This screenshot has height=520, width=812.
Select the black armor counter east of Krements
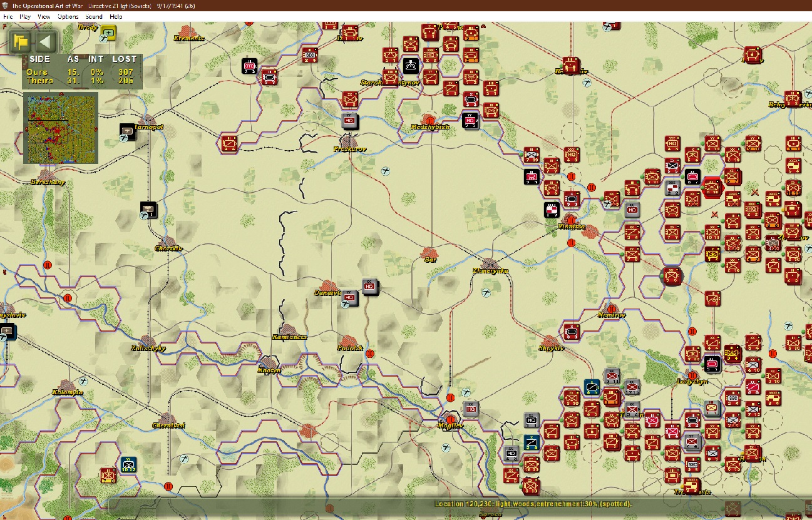click(x=250, y=65)
